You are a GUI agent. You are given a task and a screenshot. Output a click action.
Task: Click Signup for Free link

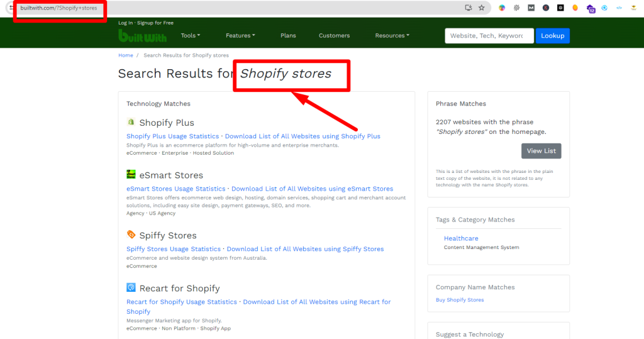(x=155, y=23)
